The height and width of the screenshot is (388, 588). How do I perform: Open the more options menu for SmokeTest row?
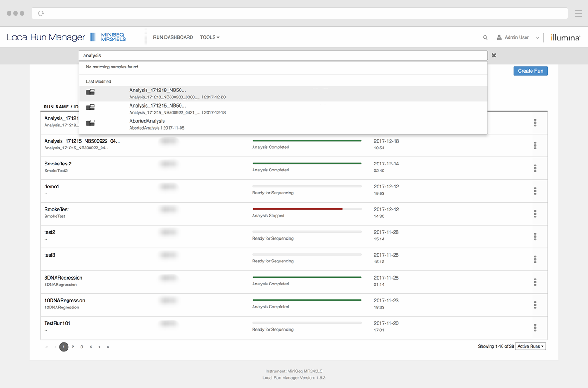tap(535, 214)
